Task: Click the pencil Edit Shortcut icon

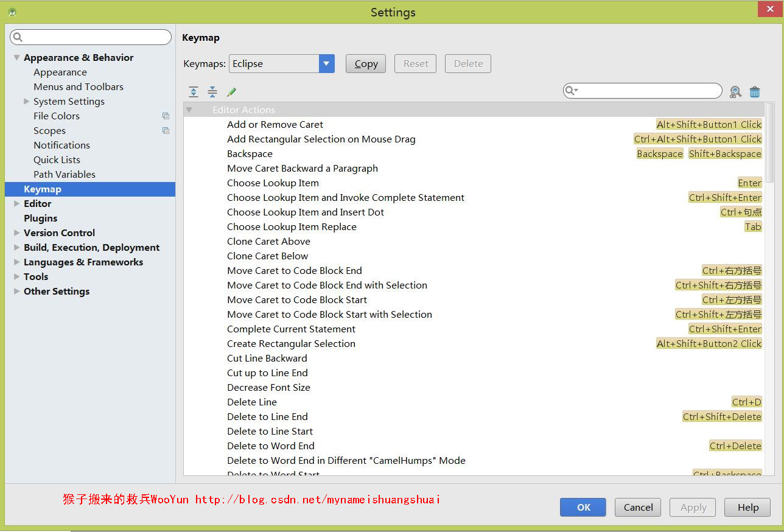Action: coord(231,92)
